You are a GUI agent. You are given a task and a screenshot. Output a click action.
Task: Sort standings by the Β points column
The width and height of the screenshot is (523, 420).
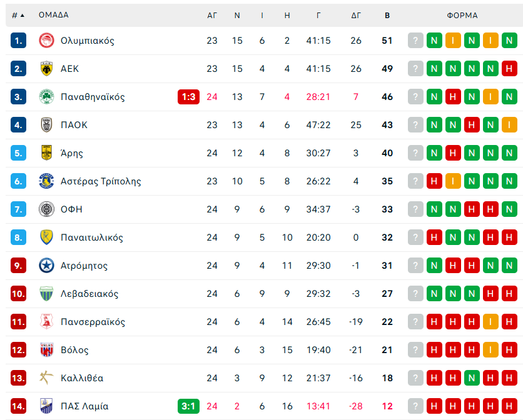387,15
